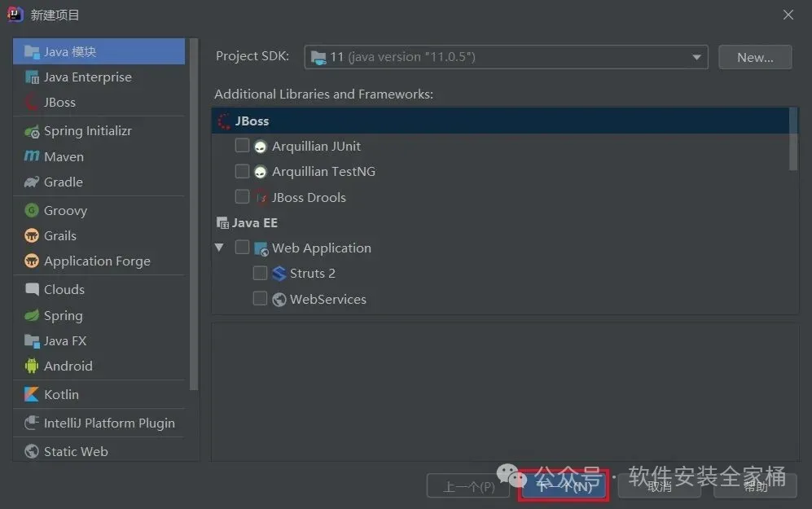The image size is (812, 509).
Task: Click the project type list scrollbar
Action: pos(194,214)
